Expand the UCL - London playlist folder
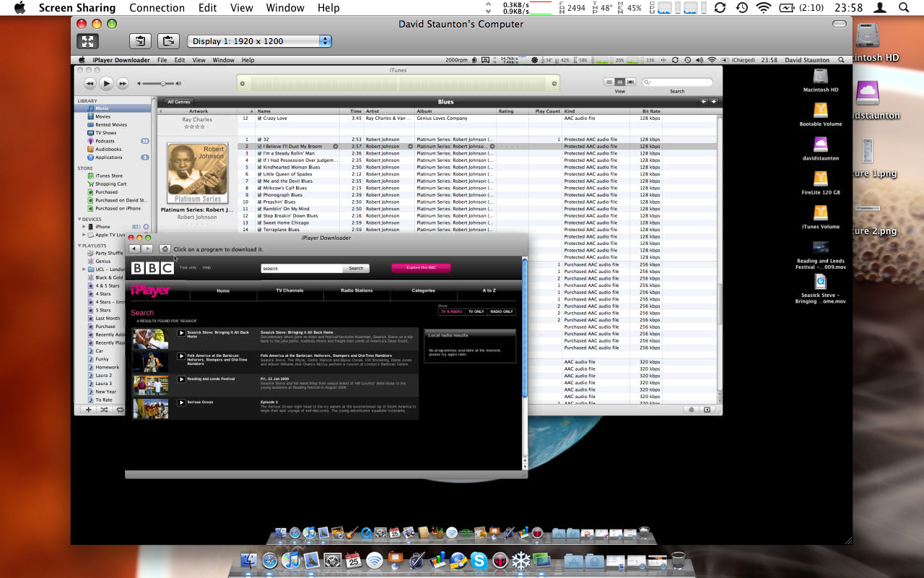Image resolution: width=924 pixels, height=578 pixels. pos(84,269)
